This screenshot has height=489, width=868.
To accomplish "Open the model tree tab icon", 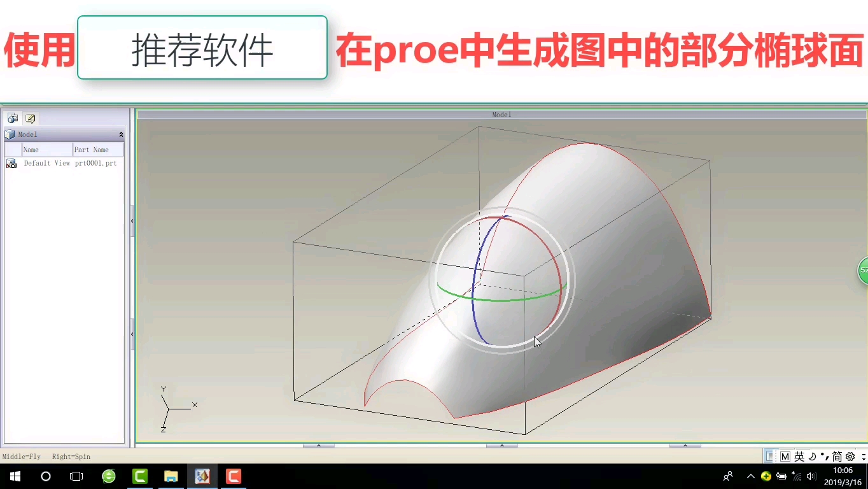I will (x=12, y=118).
